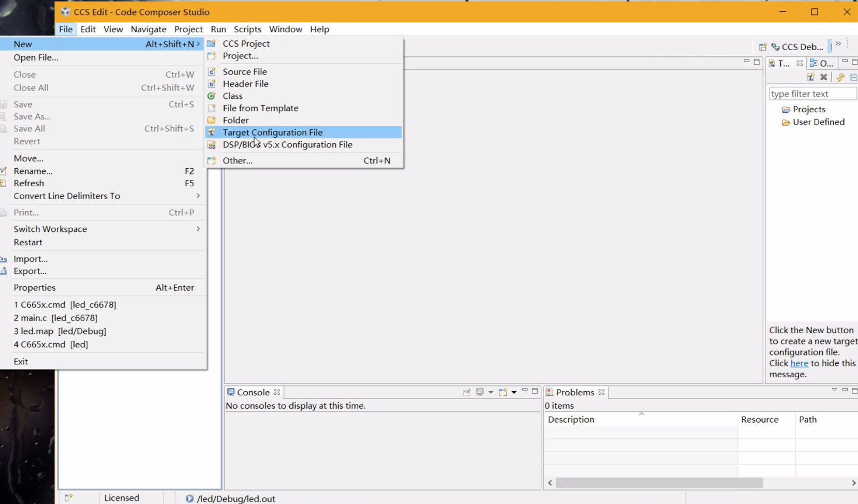This screenshot has width=858, height=504.
Task: Select User Defined under Projects
Action: pos(819,122)
